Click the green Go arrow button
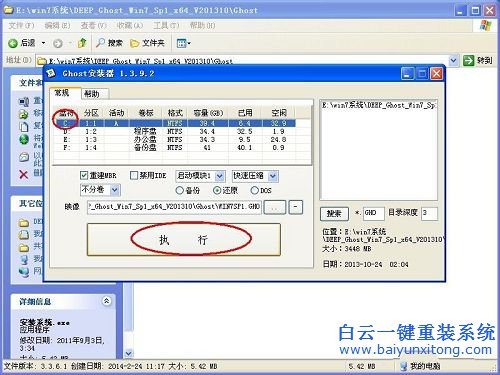Screen dimensions: 500x375 coord(468,60)
